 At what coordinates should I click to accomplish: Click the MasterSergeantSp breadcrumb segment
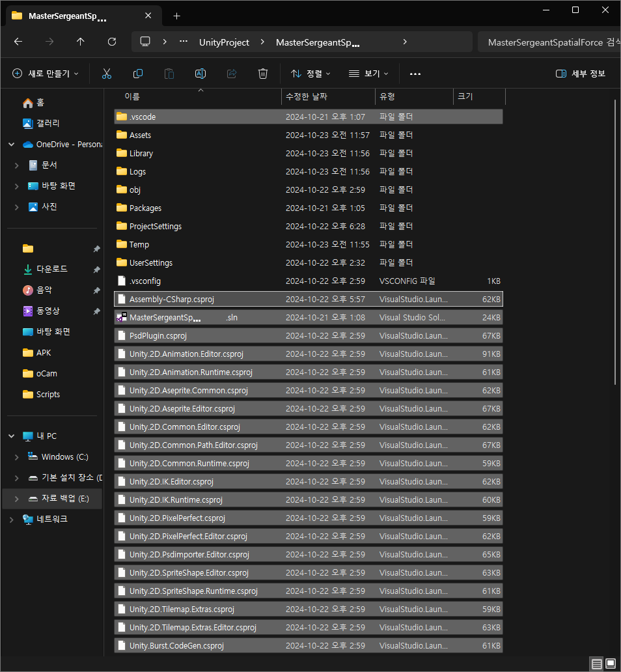318,42
